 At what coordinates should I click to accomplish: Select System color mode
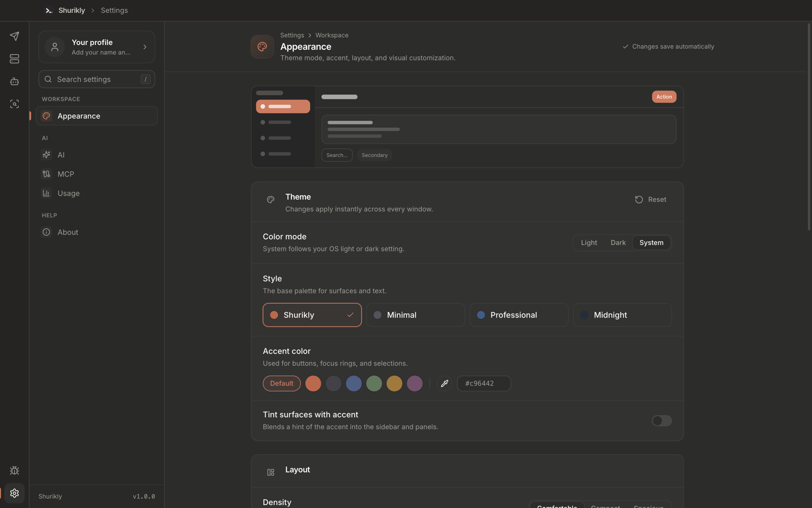(x=651, y=243)
